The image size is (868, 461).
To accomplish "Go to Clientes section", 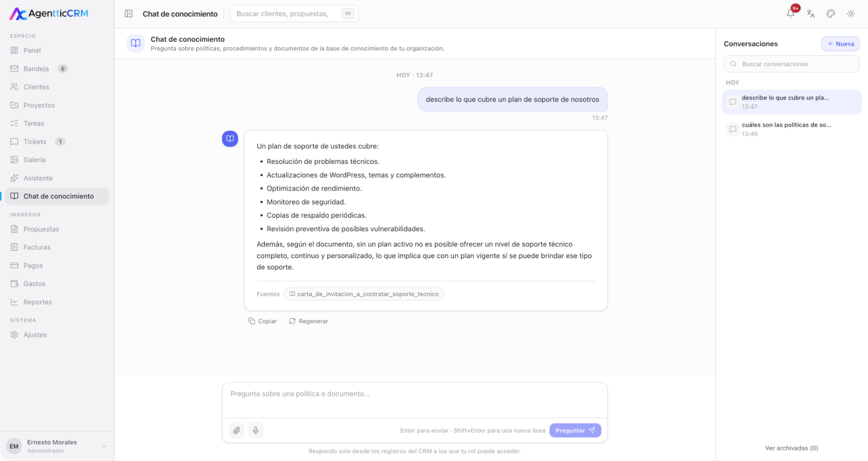I will click(57, 87).
